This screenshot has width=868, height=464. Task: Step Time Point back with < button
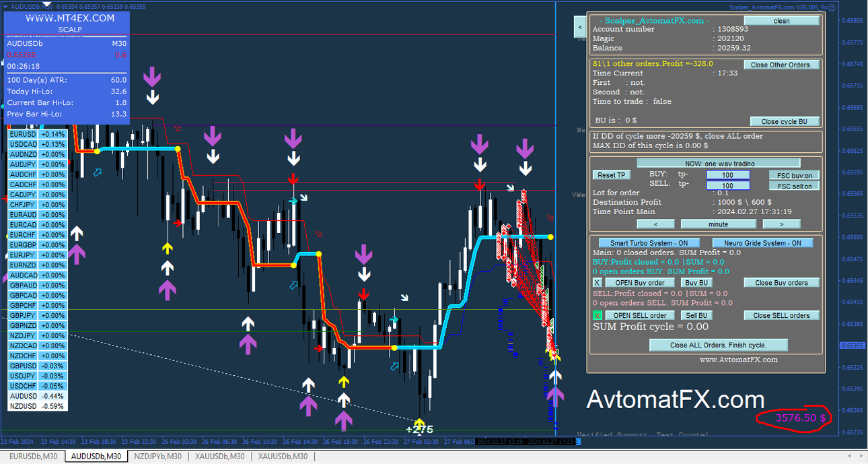click(655, 224)
